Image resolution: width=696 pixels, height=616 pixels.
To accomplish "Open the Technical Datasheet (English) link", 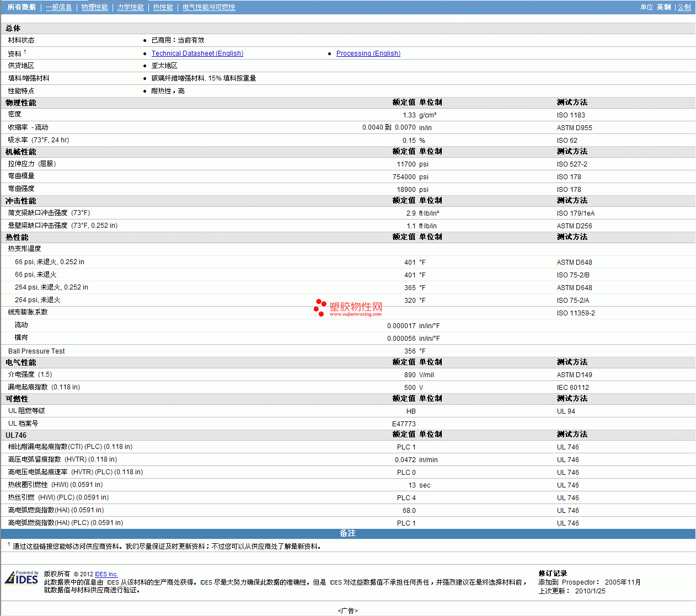I will click(197, 53).
